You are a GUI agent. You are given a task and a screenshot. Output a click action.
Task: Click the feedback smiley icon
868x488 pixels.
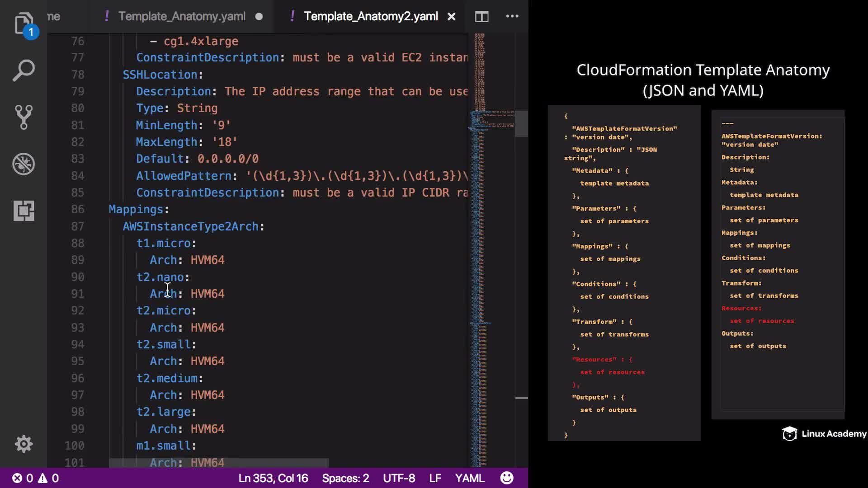(507, 478)
